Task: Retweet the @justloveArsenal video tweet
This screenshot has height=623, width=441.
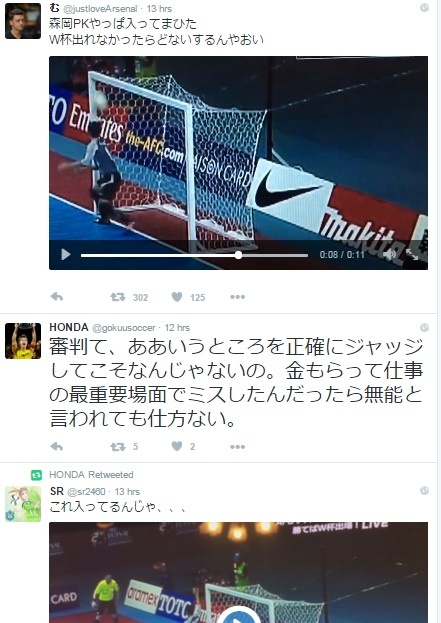Action: (x=118, y=297)
